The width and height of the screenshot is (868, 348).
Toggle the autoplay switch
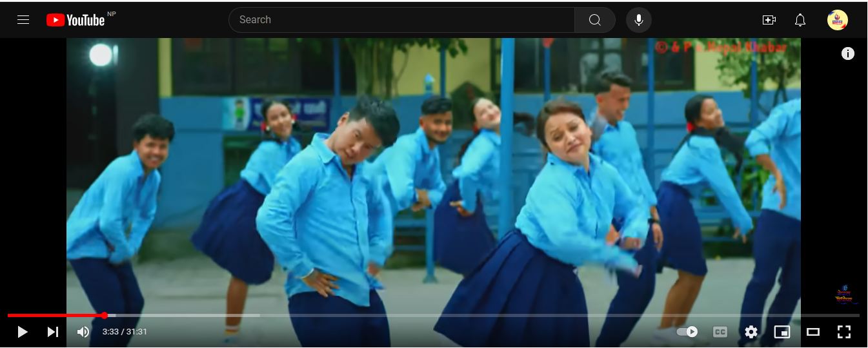tap(687, 332)
